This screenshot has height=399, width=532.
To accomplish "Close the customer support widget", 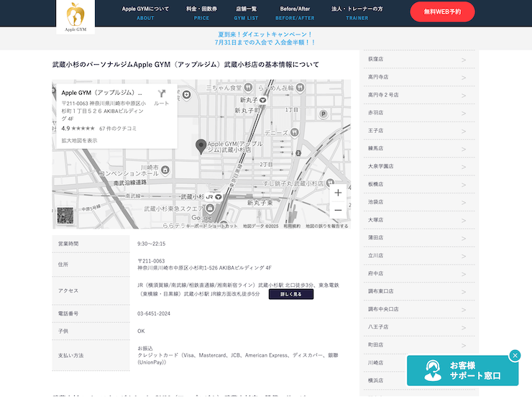I will coord(515,355).
